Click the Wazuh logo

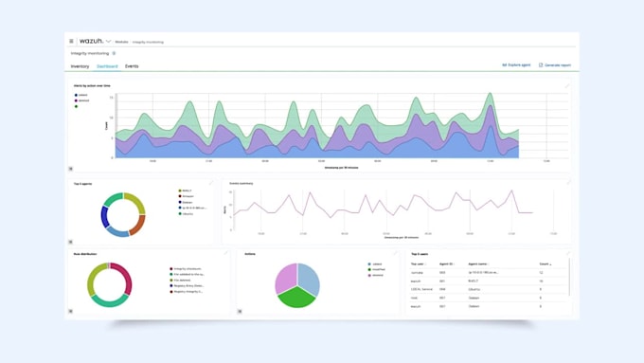click(91, 41)
